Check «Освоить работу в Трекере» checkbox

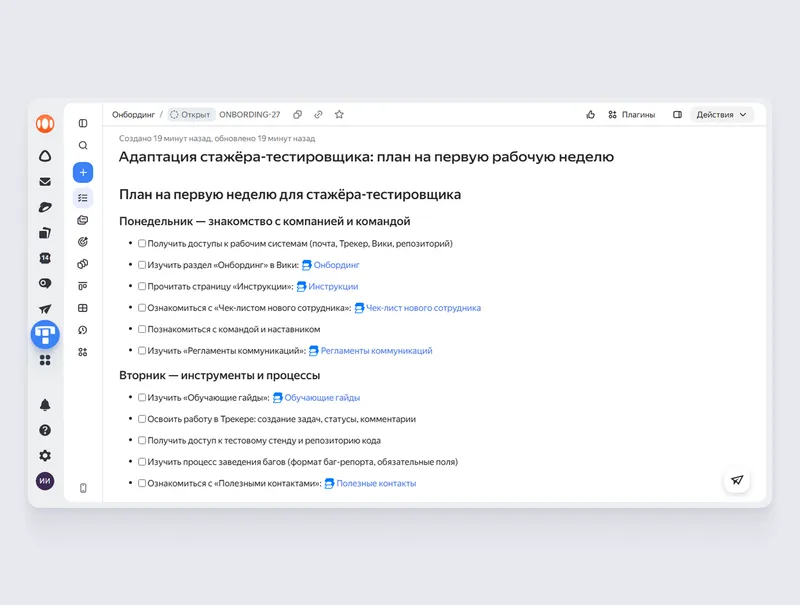coord(142,419)
